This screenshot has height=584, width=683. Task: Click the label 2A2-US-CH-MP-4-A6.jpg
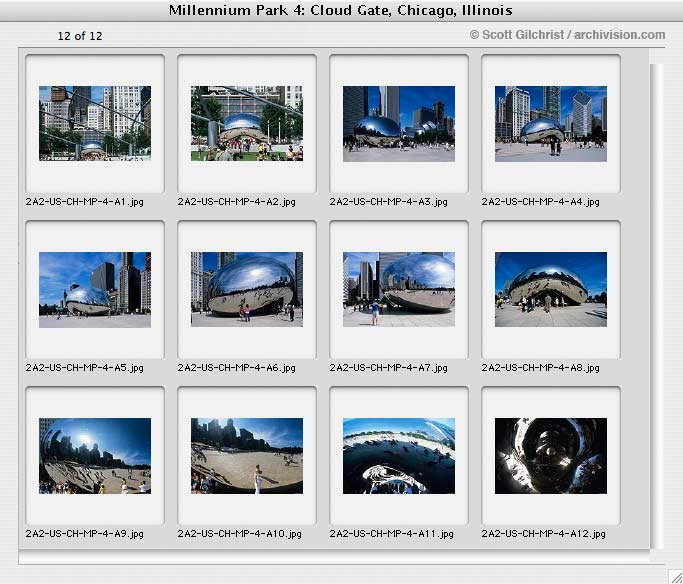pos(237,368)
